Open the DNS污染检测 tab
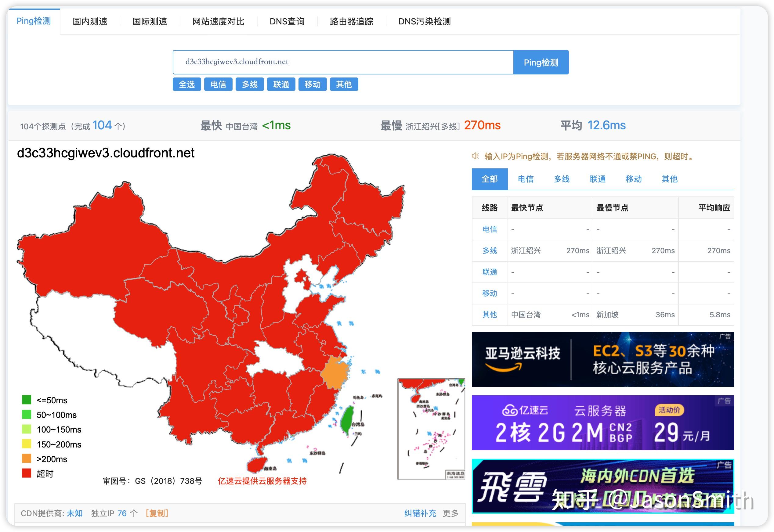This screenshot has height=532, width=774. (x=425, y=22)
